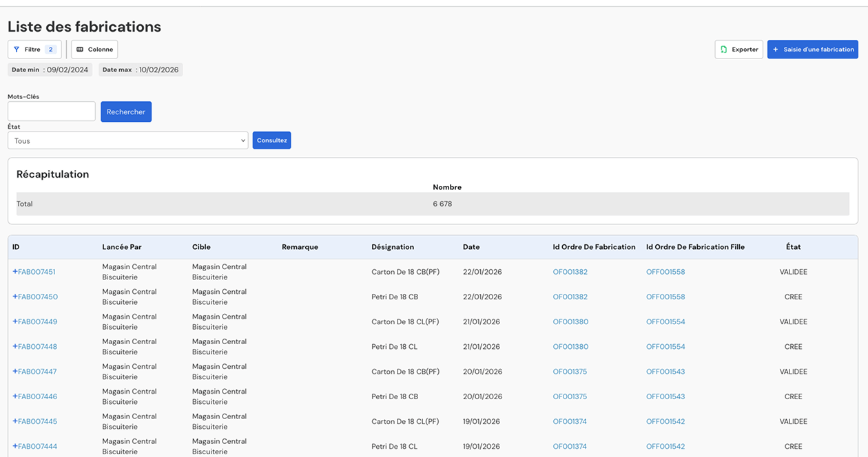Expand row FAB007447 with plus icon
The height and width of the screenshot is (457, 868).
(15, 371)
